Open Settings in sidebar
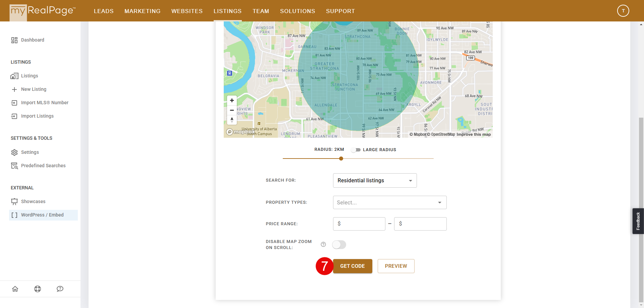Image resolution: width=644 pixels, height=308 pixels. [30, 152]
